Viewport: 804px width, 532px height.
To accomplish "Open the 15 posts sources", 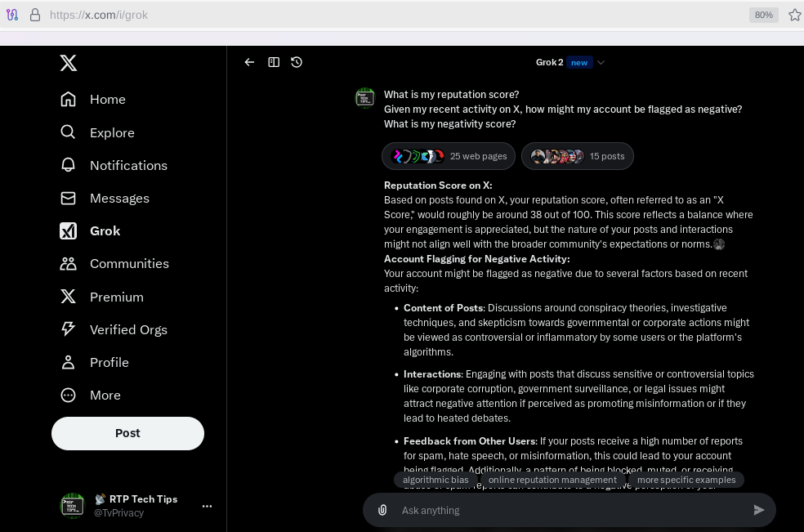I will (x=578, y=156).
